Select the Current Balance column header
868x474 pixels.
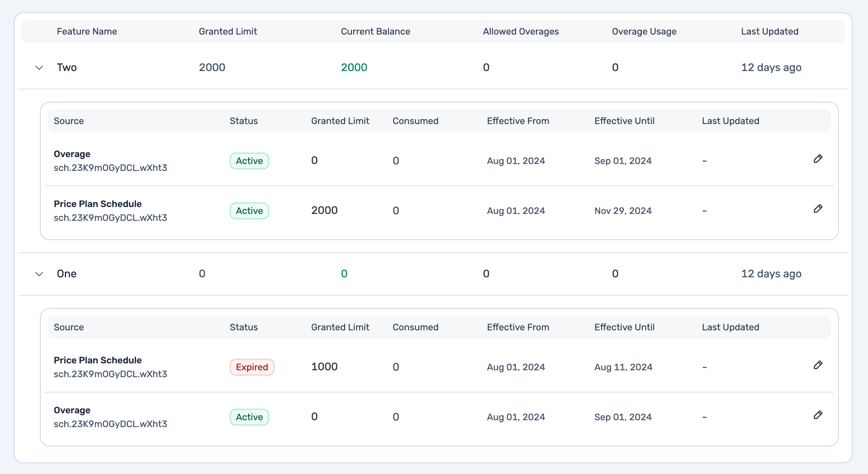[375, 31]
